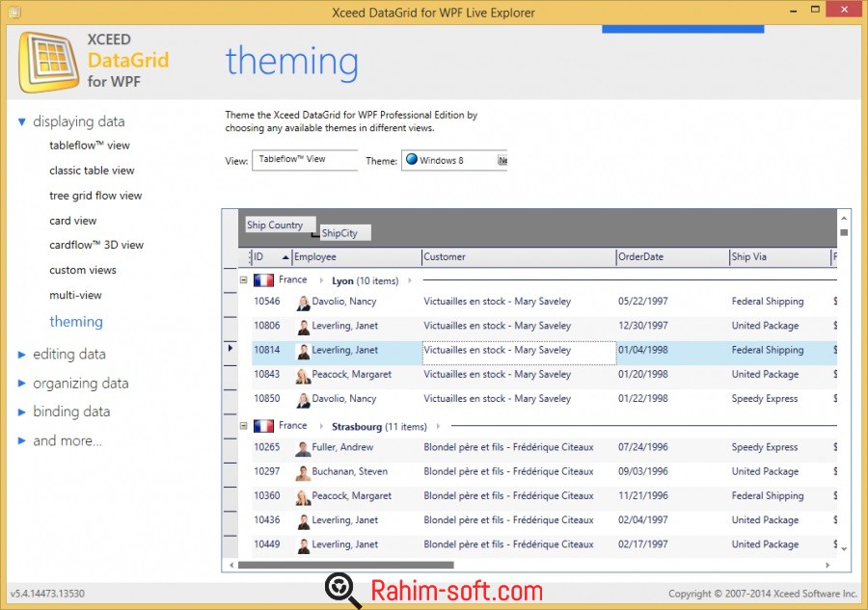Open the custom views sample

click(83, 271)
